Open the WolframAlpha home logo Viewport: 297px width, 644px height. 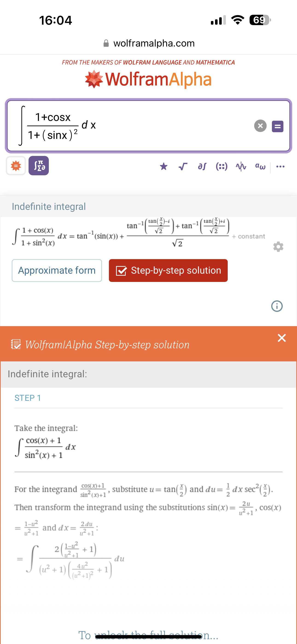coord(148,79)
